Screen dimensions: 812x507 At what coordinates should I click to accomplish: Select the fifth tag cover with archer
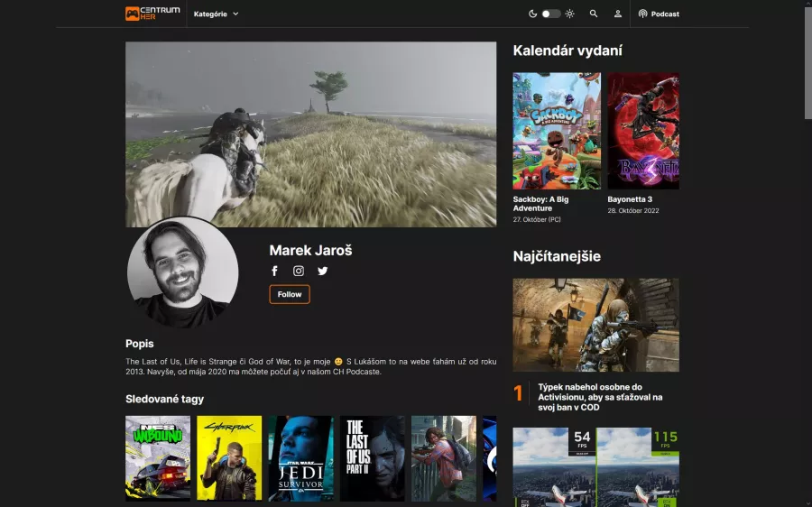click(x=444, y=458)
